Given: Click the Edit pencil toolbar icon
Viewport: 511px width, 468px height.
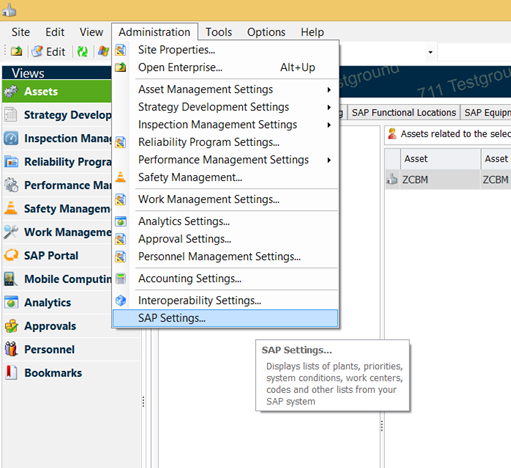Looking at the screenshot, I should tap(37, 51).
